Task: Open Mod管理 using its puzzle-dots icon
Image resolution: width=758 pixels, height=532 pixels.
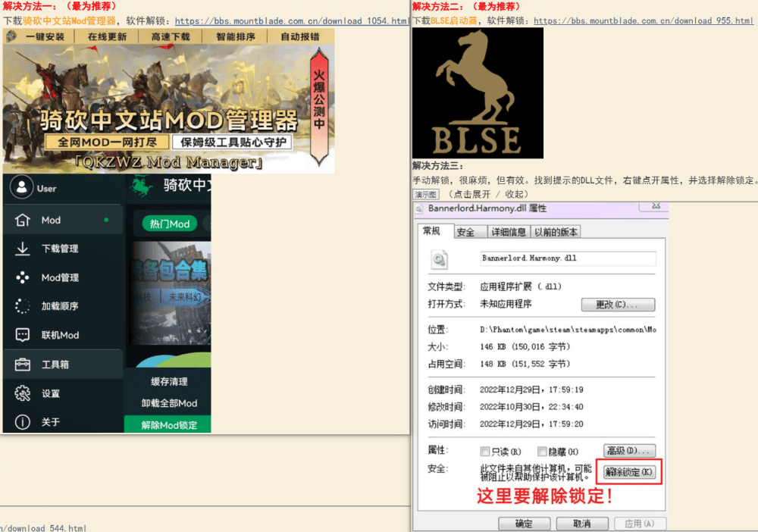Action: [24, 277]
